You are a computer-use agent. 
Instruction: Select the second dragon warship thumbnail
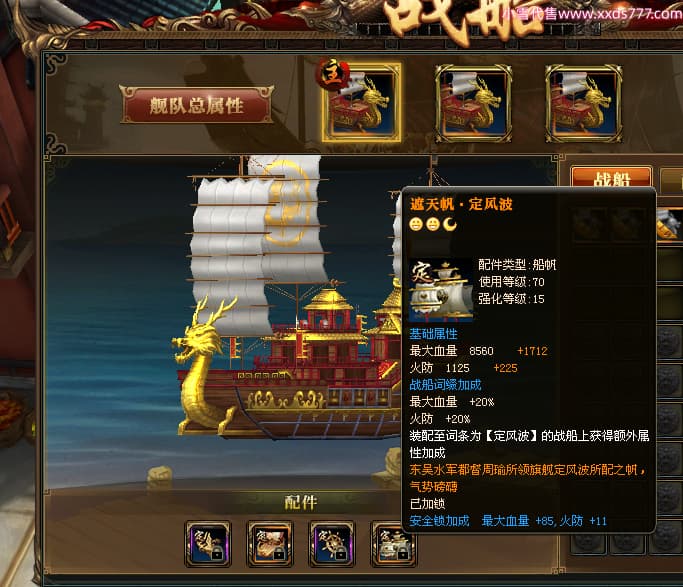[x=473, y=104]
